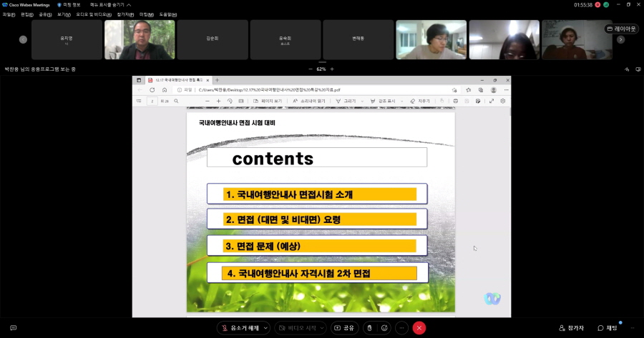
Task: Open the 참가자(P) menu
Action: pyautogui.click(x=125, y=14)
